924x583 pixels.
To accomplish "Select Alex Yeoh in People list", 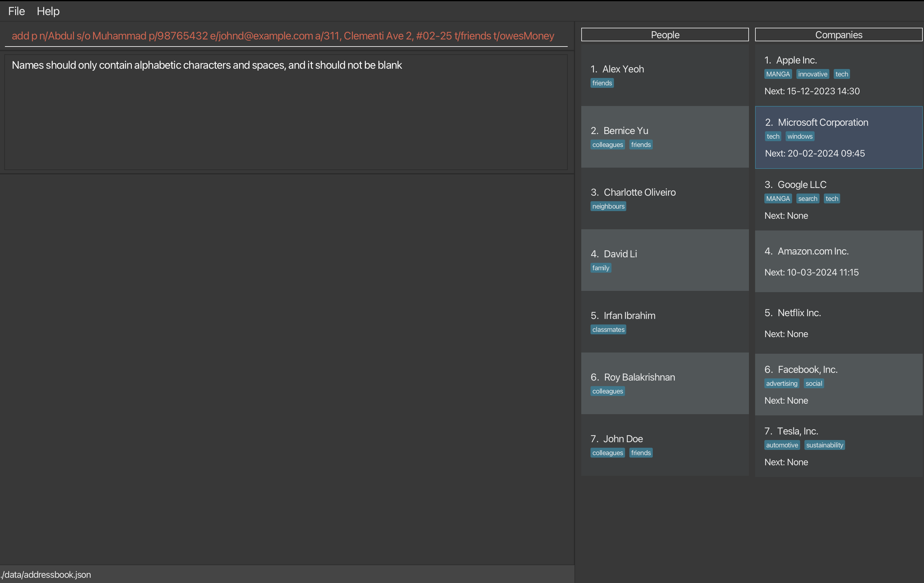I will (664, 75).
